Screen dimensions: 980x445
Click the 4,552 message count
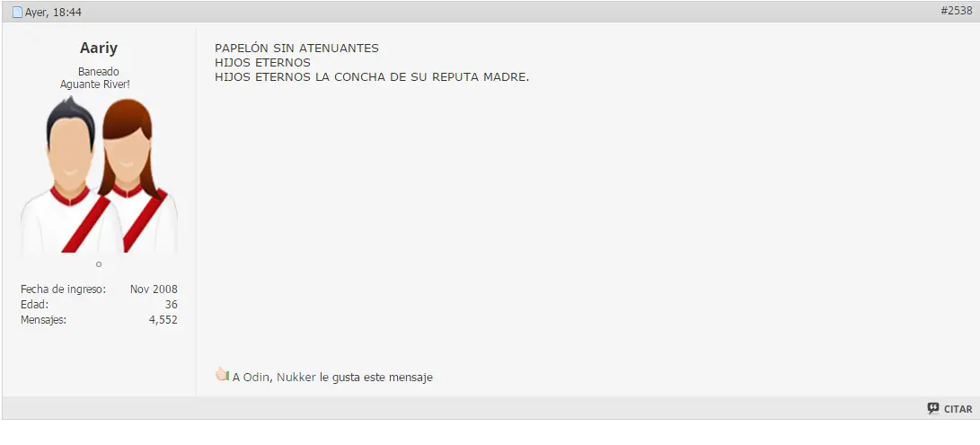tap(163, 320)
